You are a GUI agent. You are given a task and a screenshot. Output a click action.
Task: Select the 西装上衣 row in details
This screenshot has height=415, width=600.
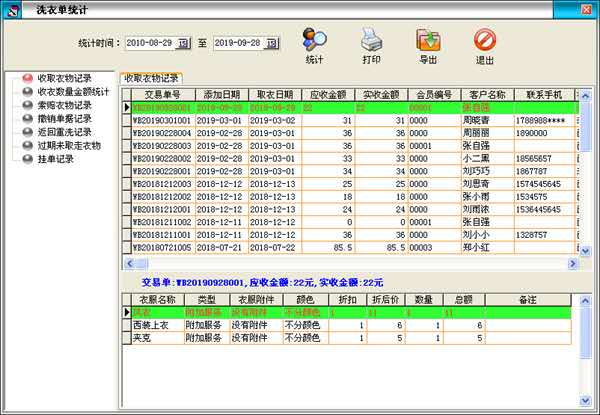tap(154, 325)
